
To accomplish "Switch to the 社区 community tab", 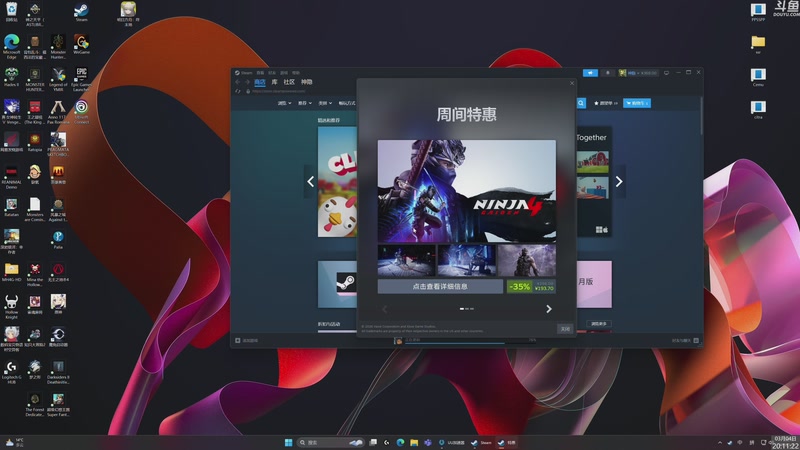I will point(289,82).
